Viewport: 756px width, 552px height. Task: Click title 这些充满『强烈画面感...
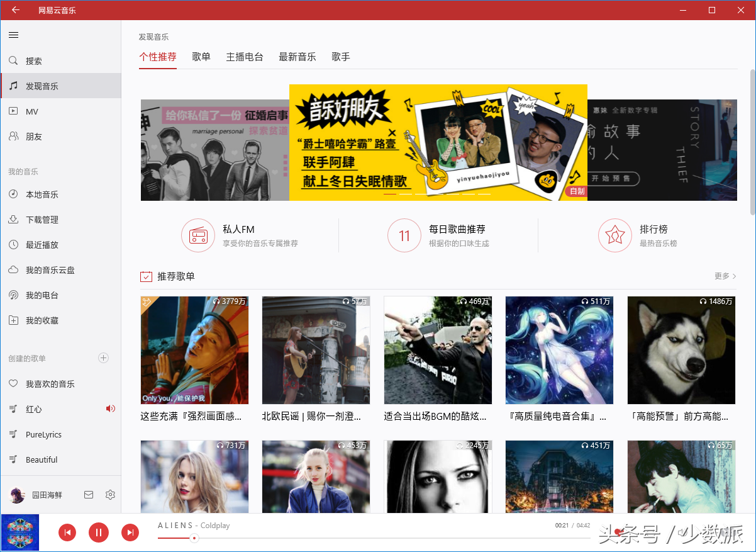[x=191, y=416]
